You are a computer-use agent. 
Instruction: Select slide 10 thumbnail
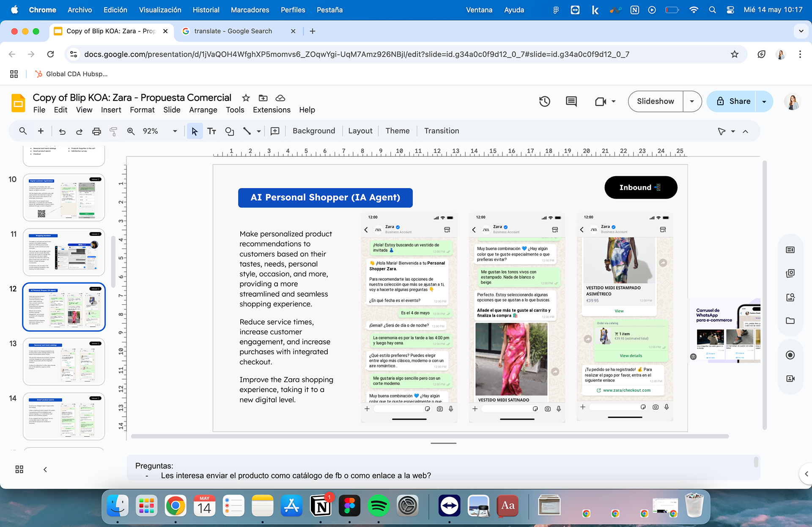pyautogui.click(x=64, y=197)
